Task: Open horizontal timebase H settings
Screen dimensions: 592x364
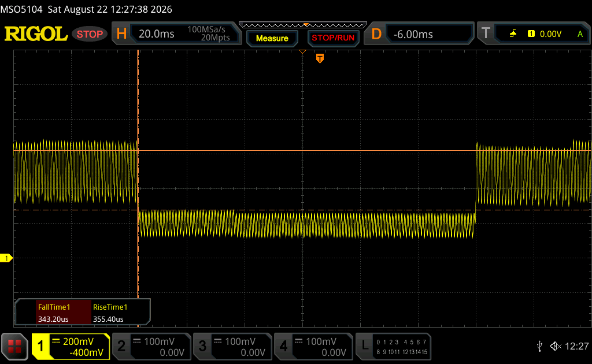Action: point(121,34)
